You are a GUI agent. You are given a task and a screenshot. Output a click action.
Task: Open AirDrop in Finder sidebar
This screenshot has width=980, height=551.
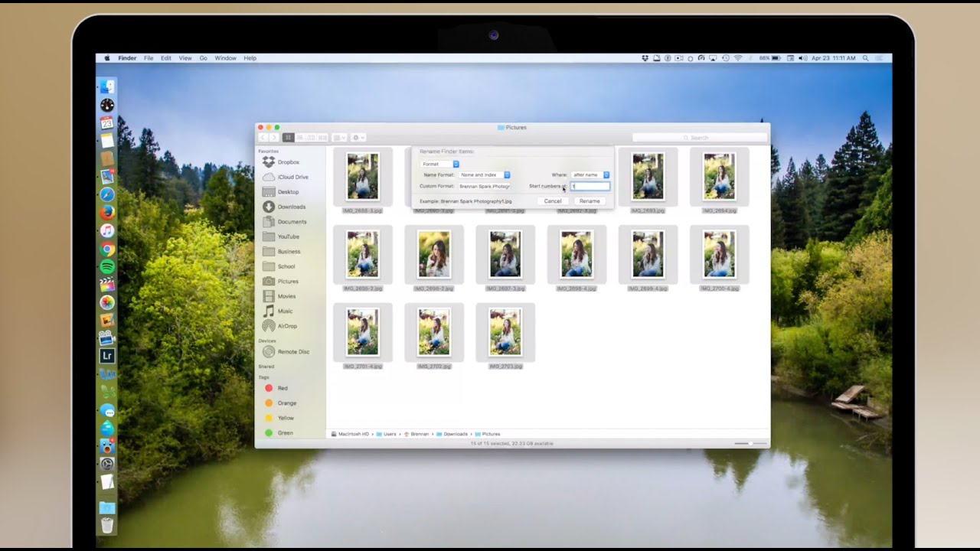(x=280, y=326)
